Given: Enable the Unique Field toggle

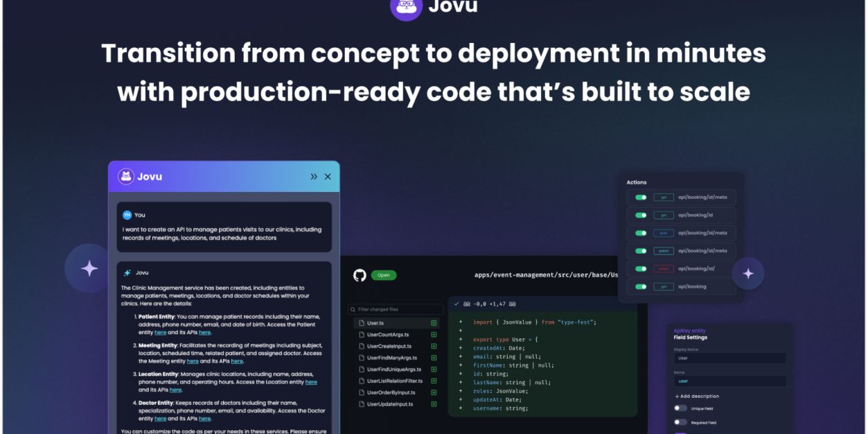Looking at the screenshot, I should (681, 409).
